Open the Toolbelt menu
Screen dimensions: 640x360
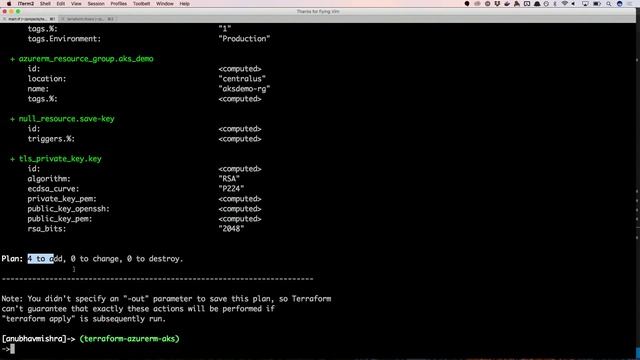(x=141, y=4)
